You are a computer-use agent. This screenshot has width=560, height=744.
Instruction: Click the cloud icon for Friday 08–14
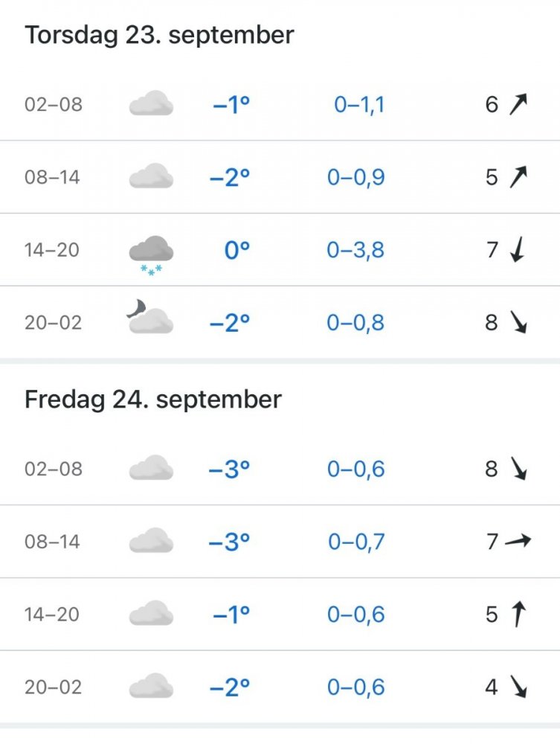151,542
